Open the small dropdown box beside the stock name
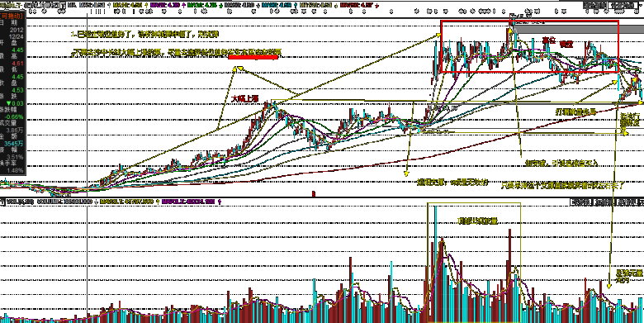 point(63,5)
